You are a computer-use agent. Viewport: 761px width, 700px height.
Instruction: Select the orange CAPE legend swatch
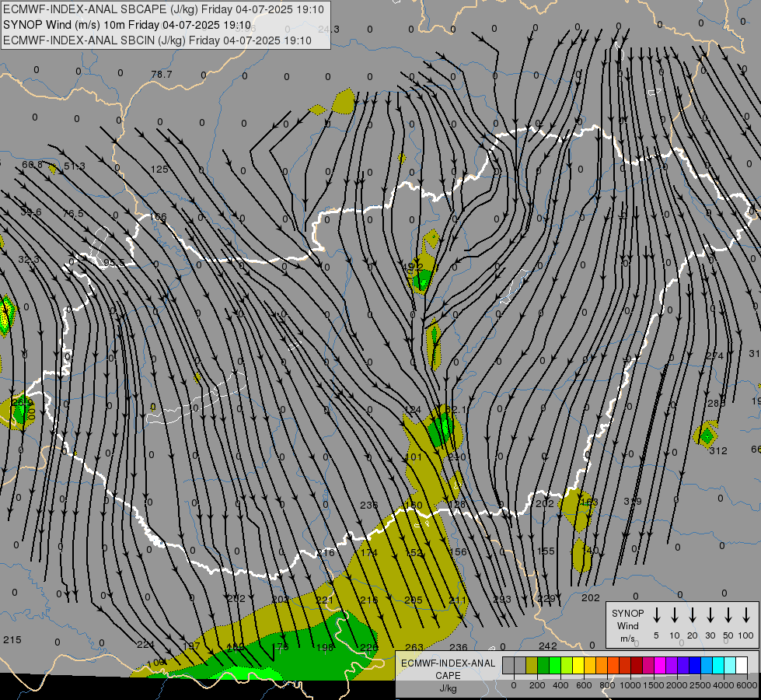coord(602,666)
